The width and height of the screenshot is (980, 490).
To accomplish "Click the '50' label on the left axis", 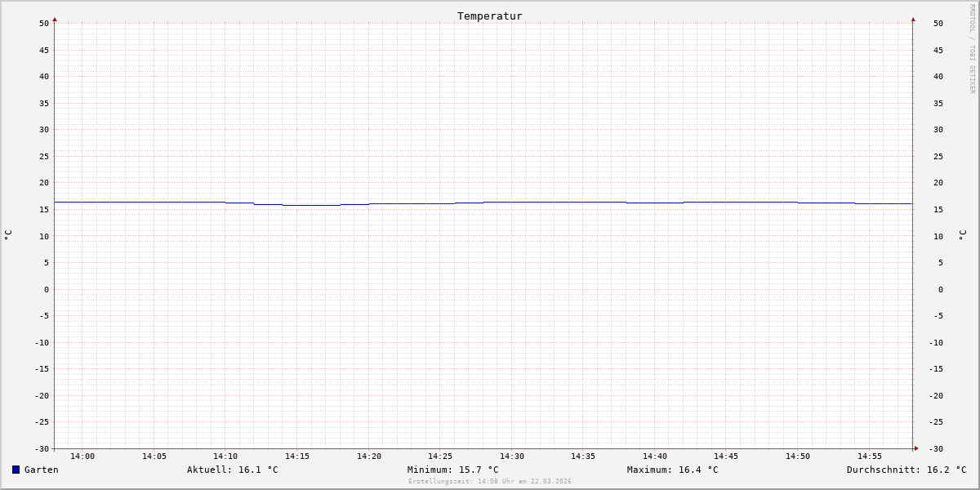I will (44, 24).
